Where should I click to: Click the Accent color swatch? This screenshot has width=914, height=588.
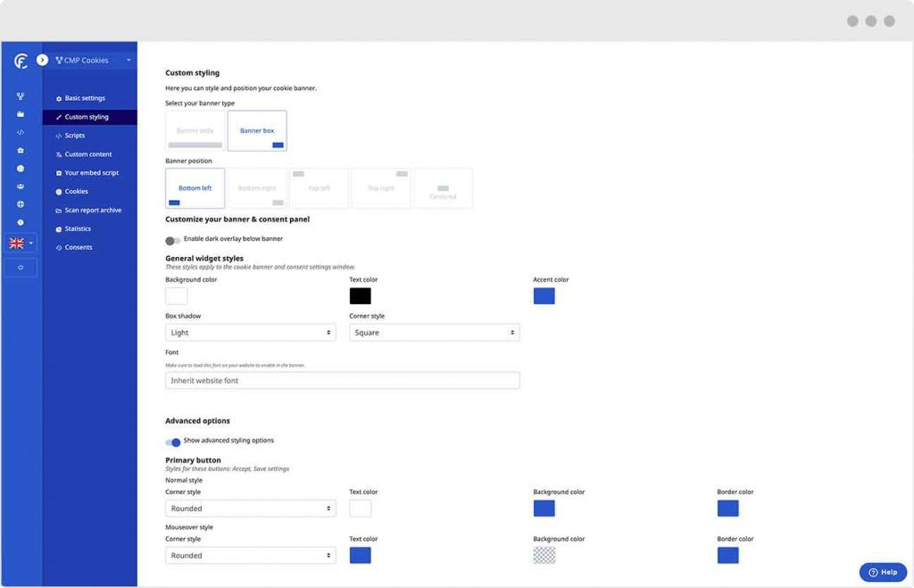coord(544,295)
